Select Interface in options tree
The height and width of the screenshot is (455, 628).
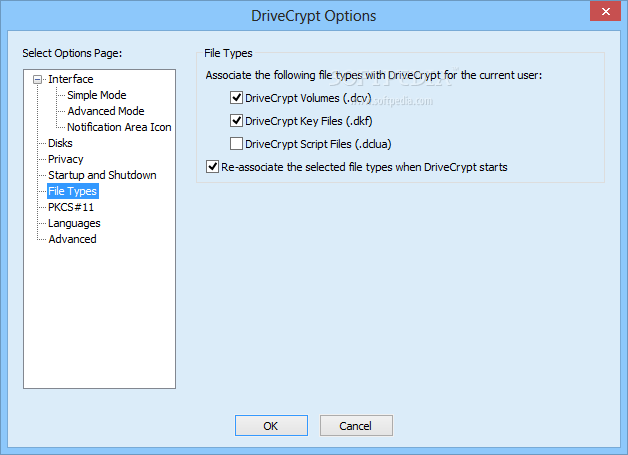pyautogui.click(x=71, y=79)
